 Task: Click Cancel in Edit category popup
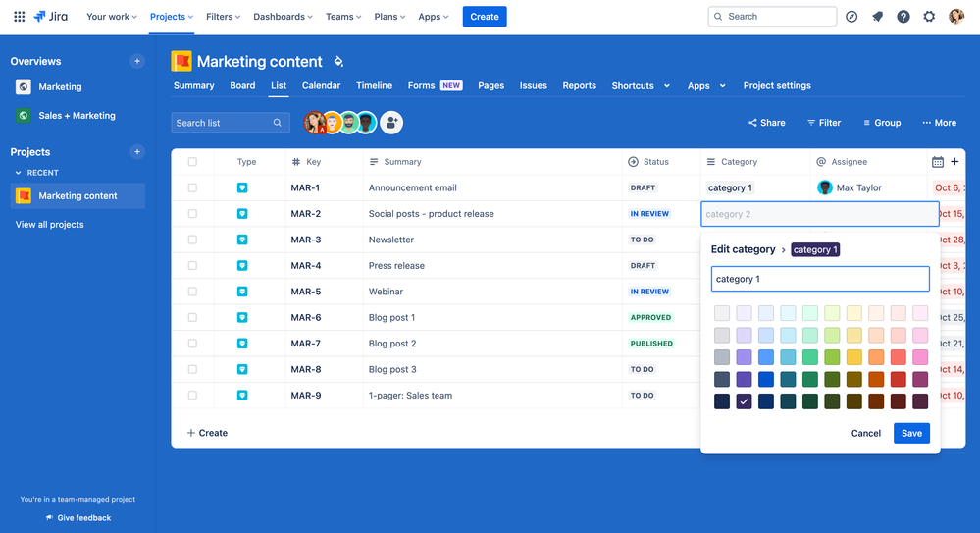[865, 433]
